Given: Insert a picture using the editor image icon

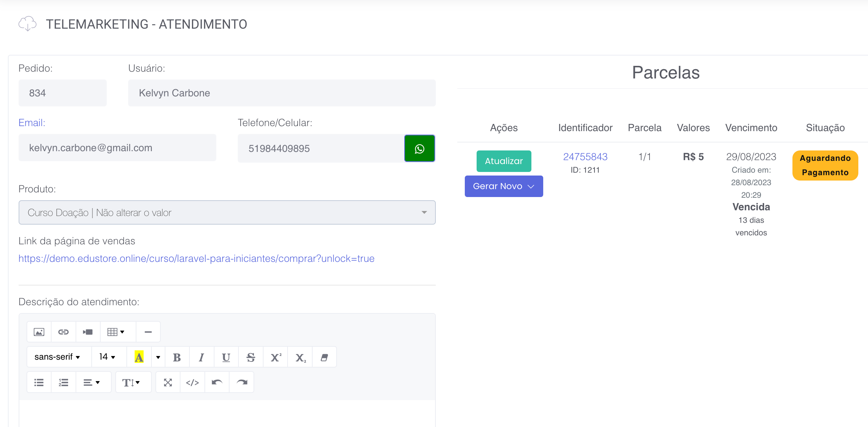Looking at the screenshot, I should (39, 332).
